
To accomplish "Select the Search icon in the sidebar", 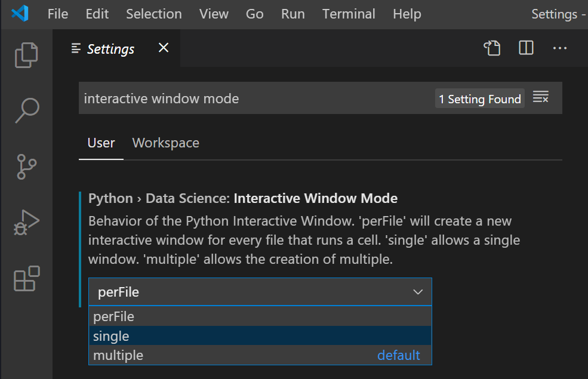I will [x=26, y=110].
